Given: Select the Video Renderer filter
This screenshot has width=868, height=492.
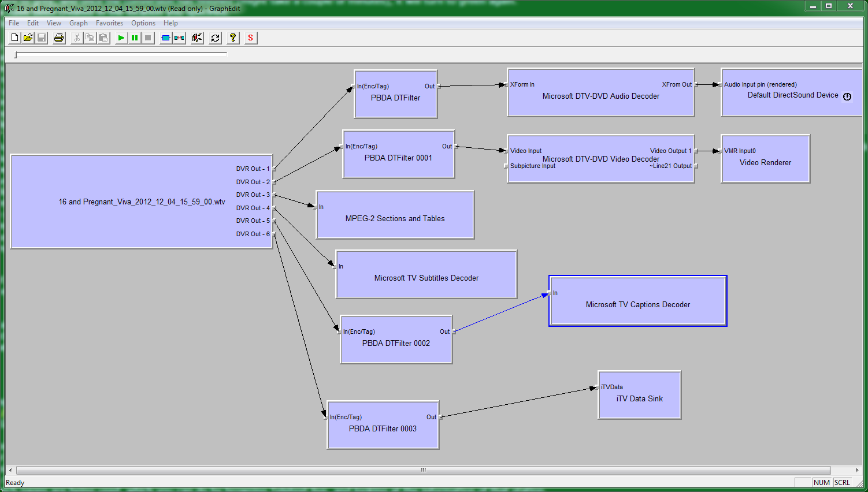Looking at the screenshot, I should [x=766, y=159].
